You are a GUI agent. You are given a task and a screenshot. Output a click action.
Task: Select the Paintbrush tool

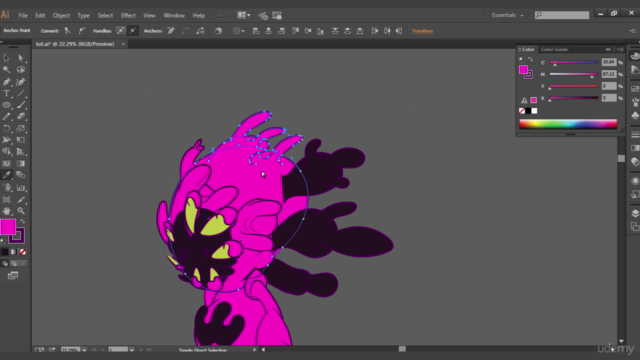21,105
